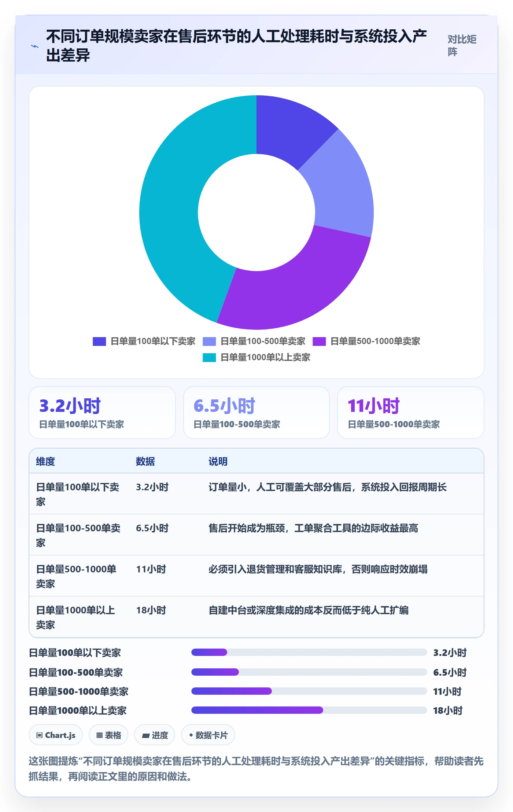This screenshot has height=812, width=513.
Task: Click the chart title 不同订单规模卖家
Action: coord(236,46)
